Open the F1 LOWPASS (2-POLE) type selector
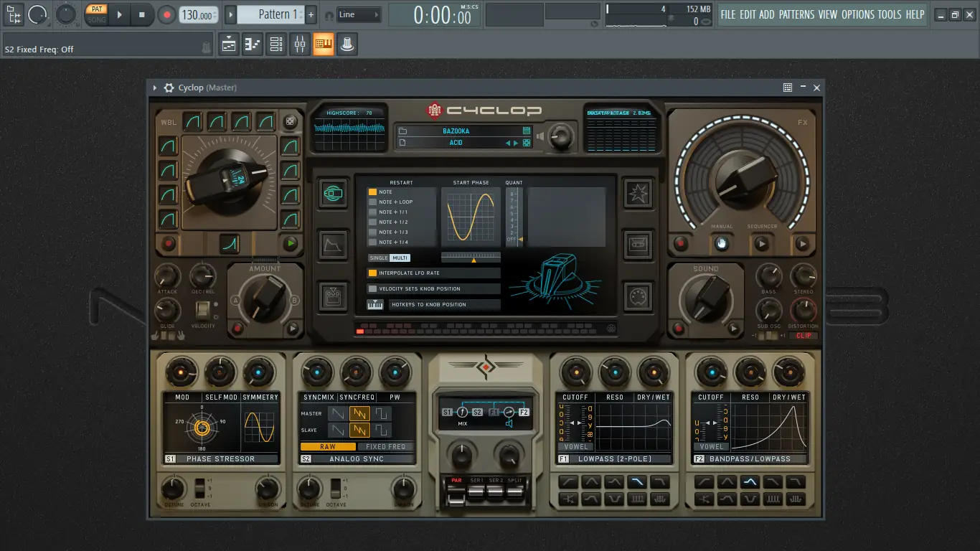The image size is (980, 551). (615, 459)
